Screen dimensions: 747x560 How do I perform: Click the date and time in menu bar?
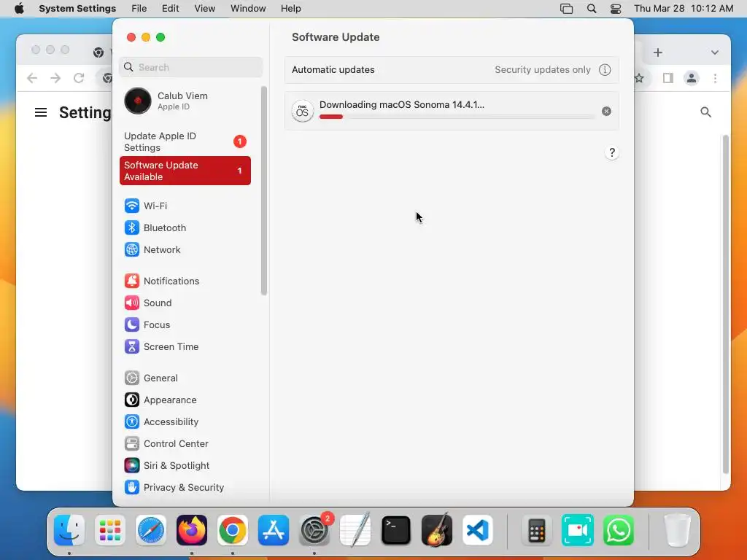point(683,9)
